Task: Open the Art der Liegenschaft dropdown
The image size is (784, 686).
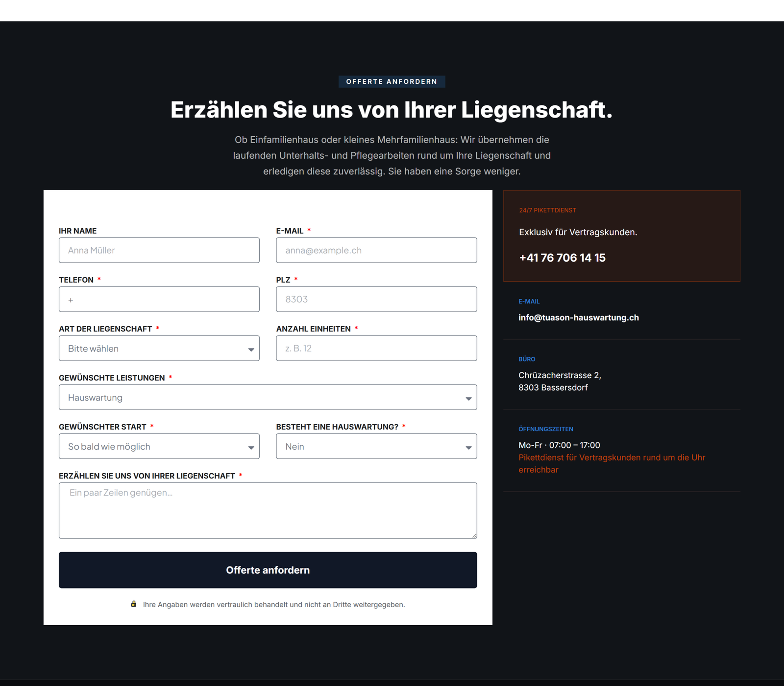Action: tap(159, 348)
